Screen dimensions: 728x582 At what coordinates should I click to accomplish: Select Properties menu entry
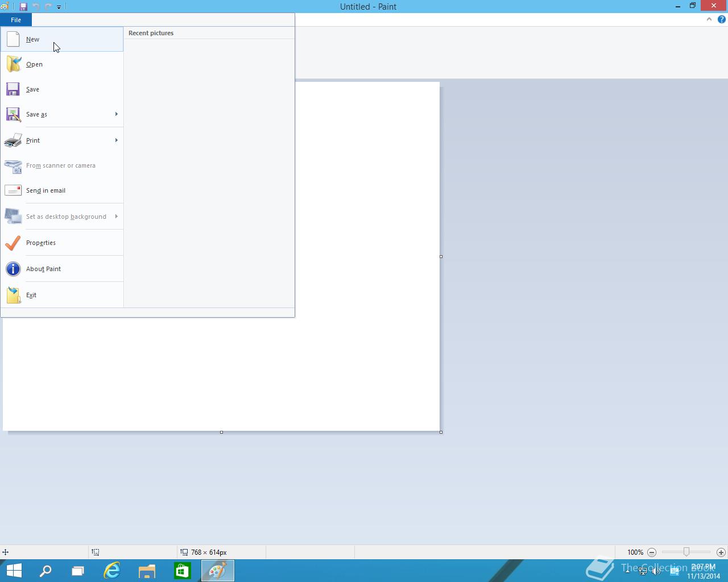click(62, 243)
